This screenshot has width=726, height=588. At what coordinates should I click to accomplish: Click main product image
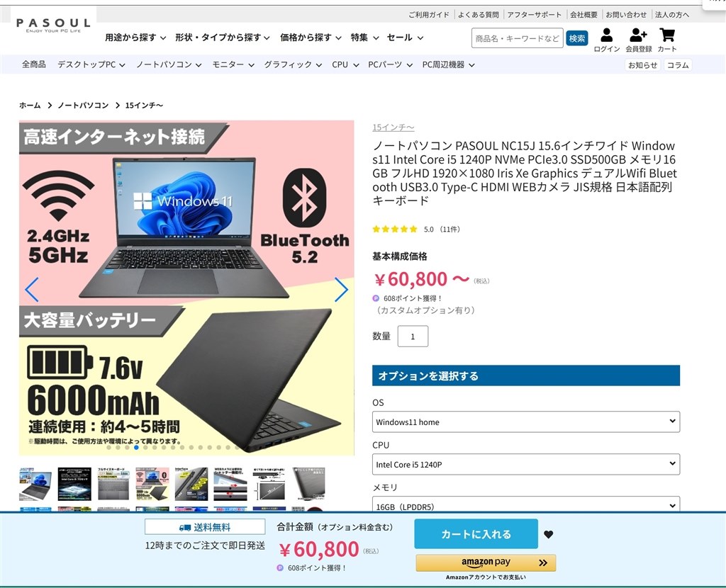pyautogui.click(x=186, y=288)
